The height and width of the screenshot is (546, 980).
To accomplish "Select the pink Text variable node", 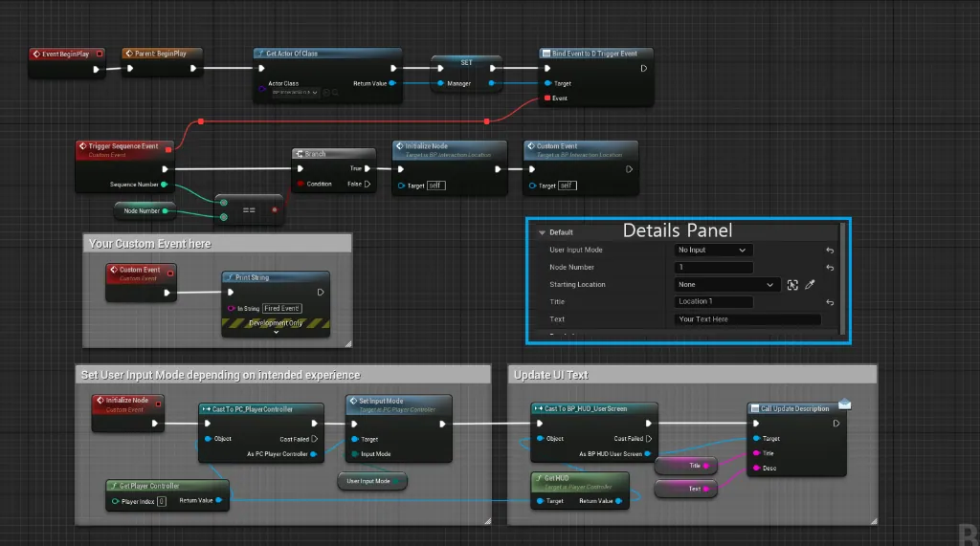I will click(x=685, y=489).
